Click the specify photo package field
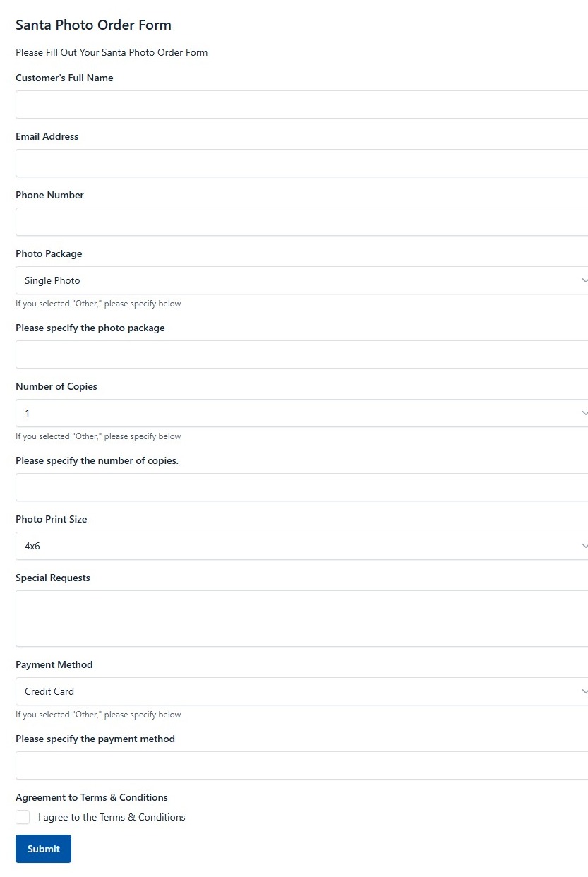The image size is (588, 877). [x=302, y=354]
